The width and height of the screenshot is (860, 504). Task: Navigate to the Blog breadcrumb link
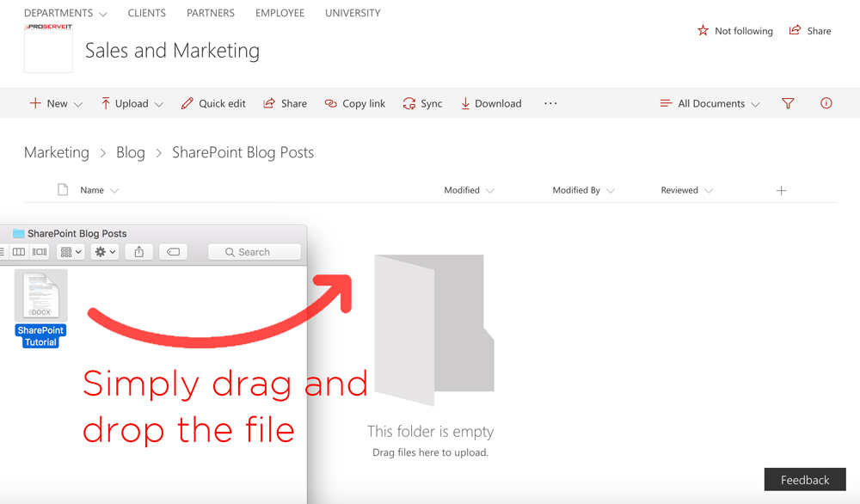[x=131, y=152]
